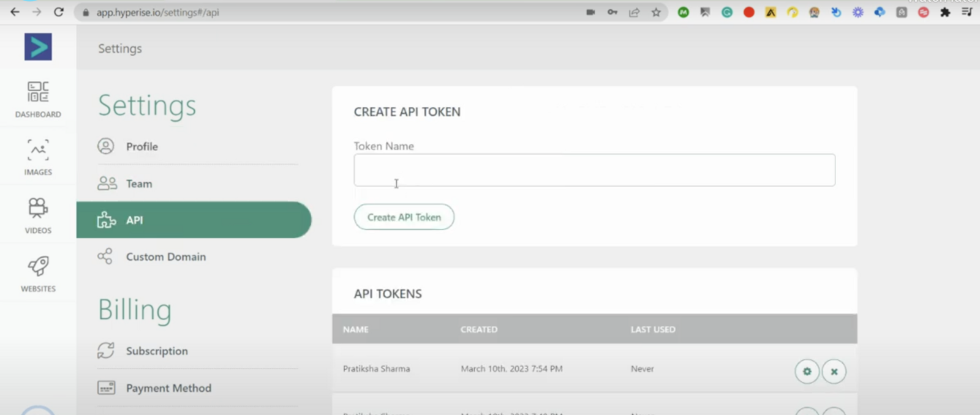The height and width of the screenshot is (415, 980).
Task: Click the Create API Token button
Action: point(404,217)
